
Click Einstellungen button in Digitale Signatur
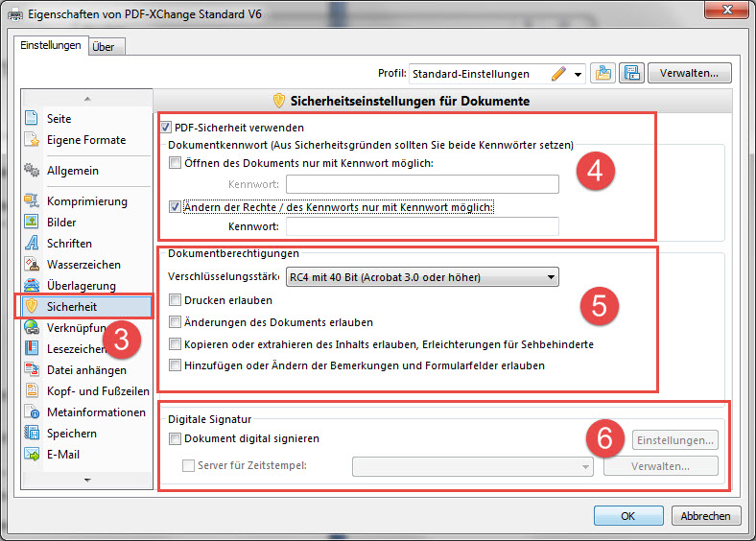[x=675, y=440]
